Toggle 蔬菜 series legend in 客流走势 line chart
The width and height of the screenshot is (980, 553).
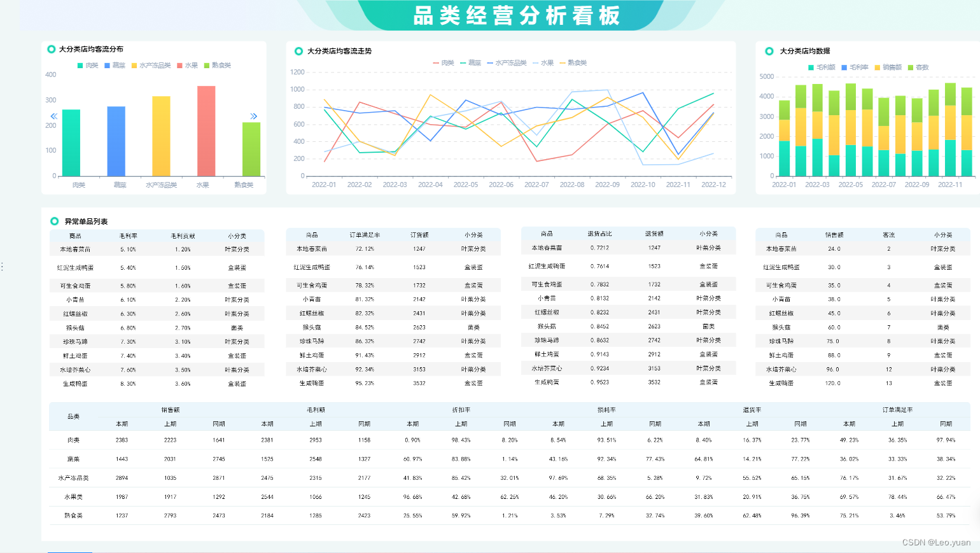pyautogui.click(x=470, y=63)
